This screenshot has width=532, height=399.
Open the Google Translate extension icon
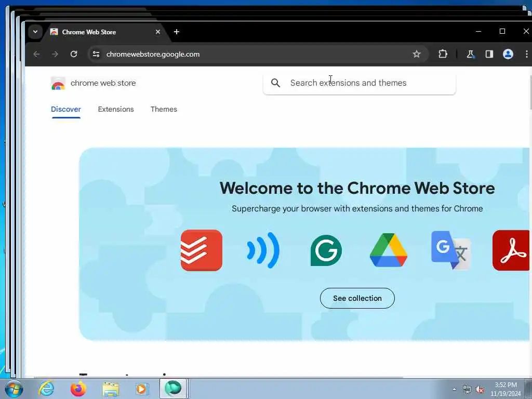pyautogui.click(x=451, y=250)
